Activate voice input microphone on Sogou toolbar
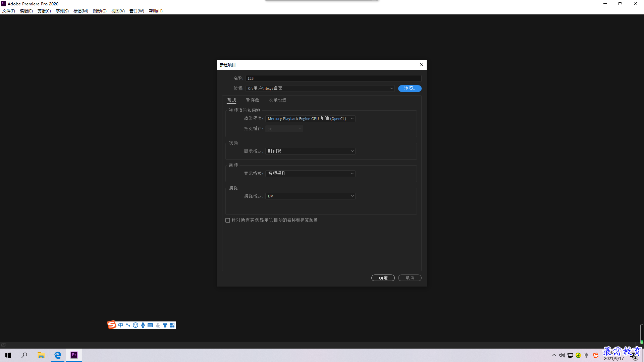 point(143,325)
